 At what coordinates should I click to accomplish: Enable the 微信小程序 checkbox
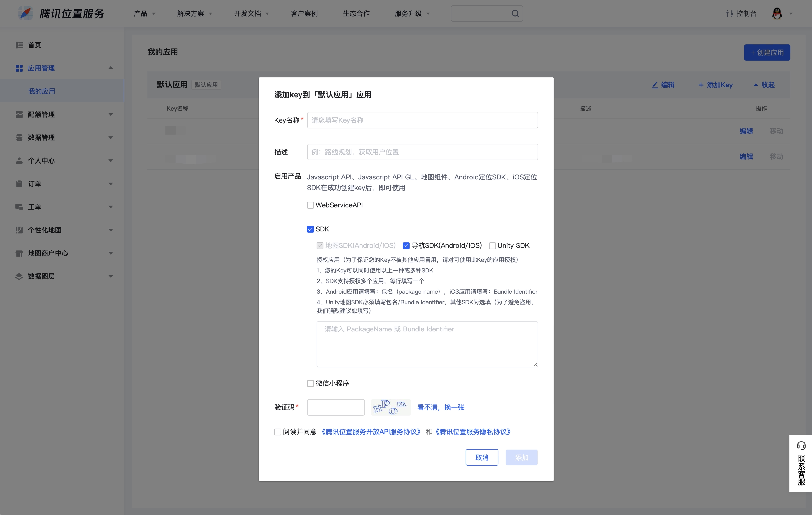310,383
